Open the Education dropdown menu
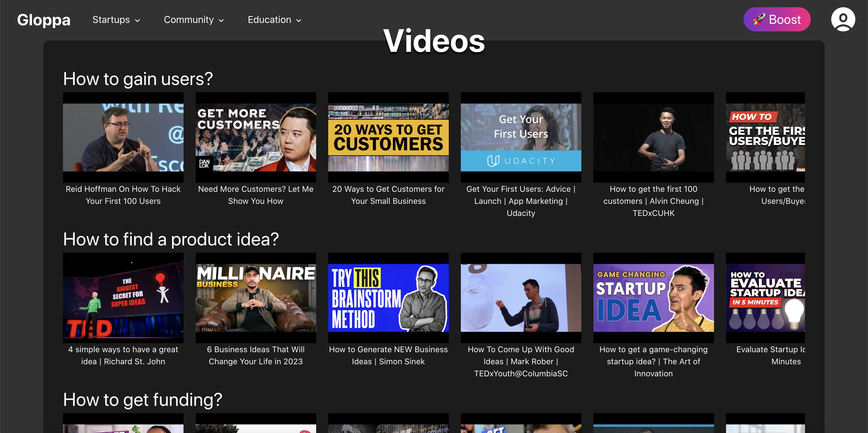 [275, 20]
